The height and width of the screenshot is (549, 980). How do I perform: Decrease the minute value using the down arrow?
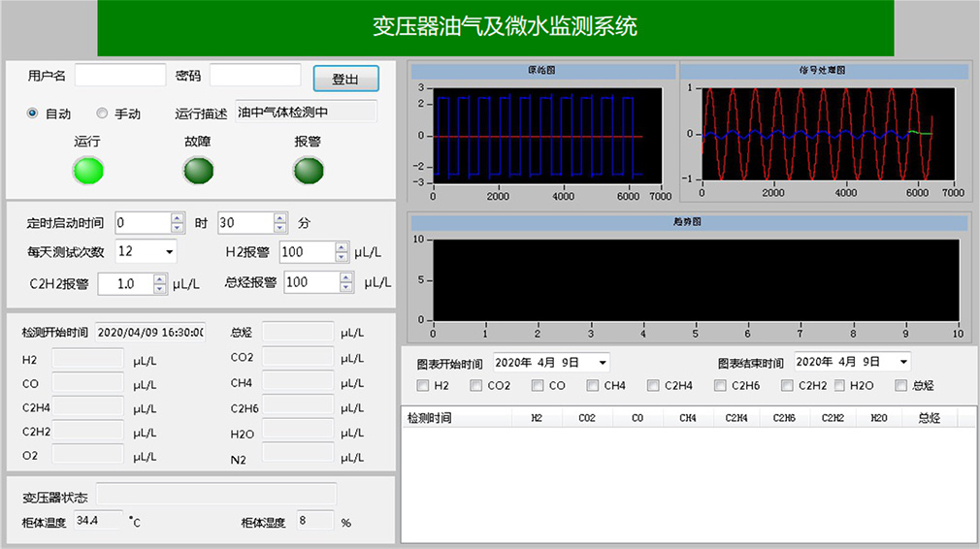pos(280,228)
